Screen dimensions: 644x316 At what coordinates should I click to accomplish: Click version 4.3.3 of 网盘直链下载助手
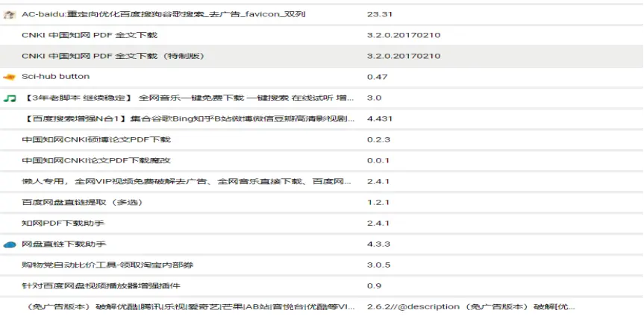point(378,244)
